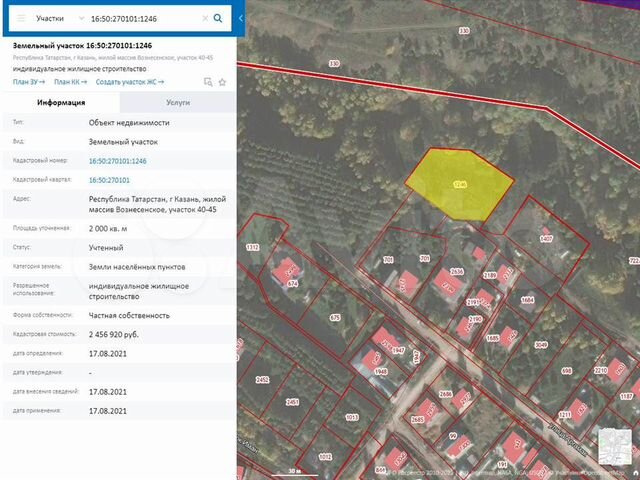Click Создать участок ЖС link
This screenshot has height=480, width=640.
tap(130, 81)
